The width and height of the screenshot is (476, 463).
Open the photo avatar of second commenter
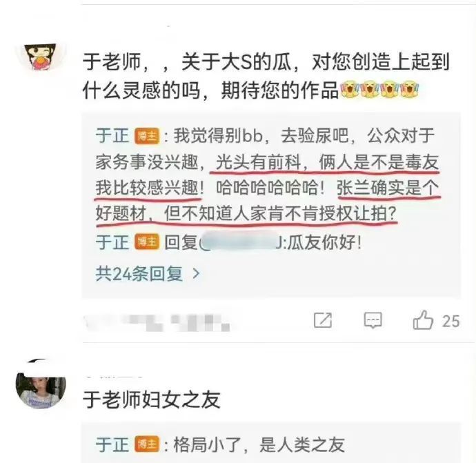(41, 388)
